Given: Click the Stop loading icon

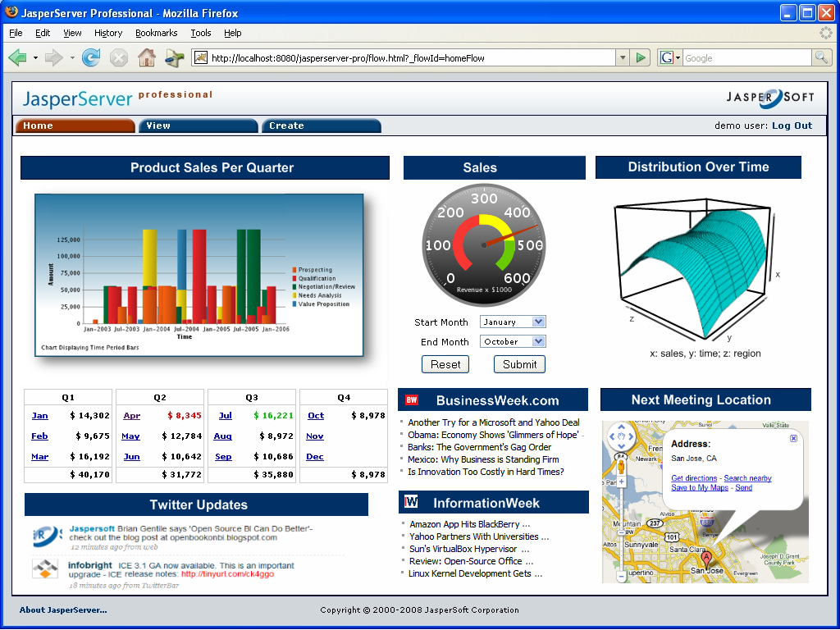Looking at the screenshot, I should [x=119, y=57].
